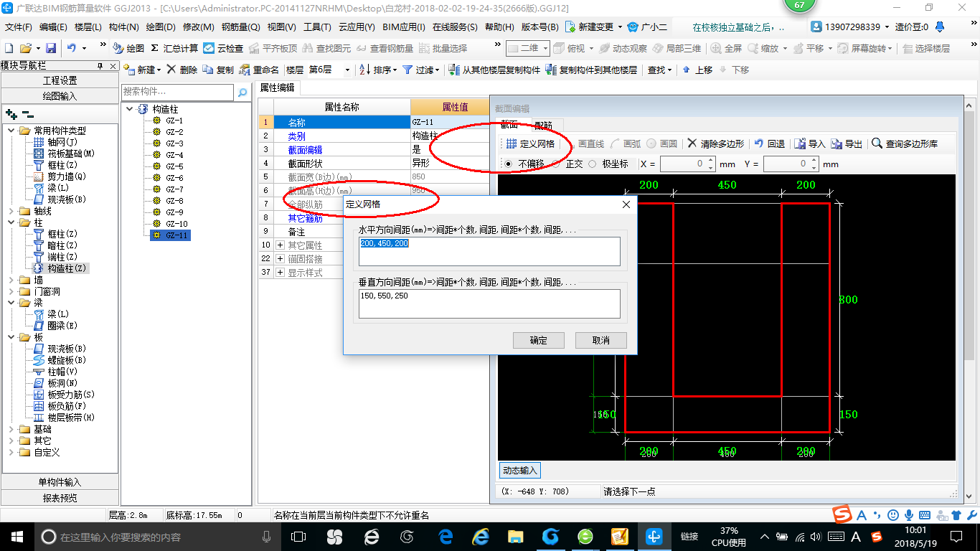Viewport: 980px width, 551px height.
Task: Click 新建变更 toolbar button
Action: 594,27
